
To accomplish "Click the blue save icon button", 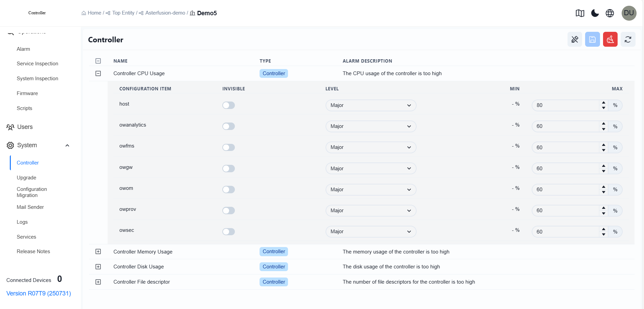I will [593, 40].
